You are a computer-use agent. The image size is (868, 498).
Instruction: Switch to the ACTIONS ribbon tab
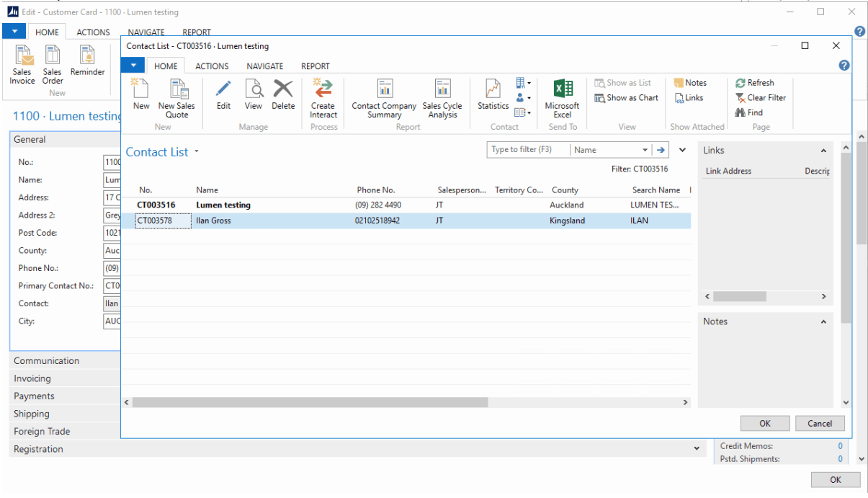(x=212, y=66)
